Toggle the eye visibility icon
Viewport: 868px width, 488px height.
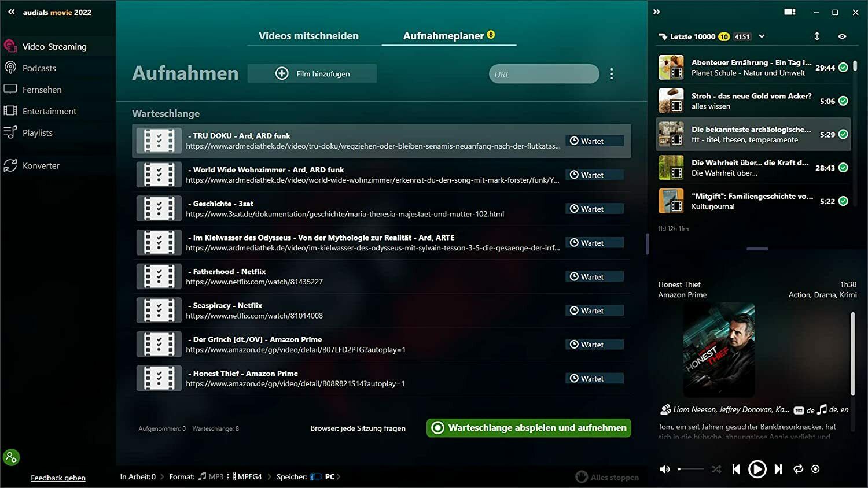pos(842,36)
